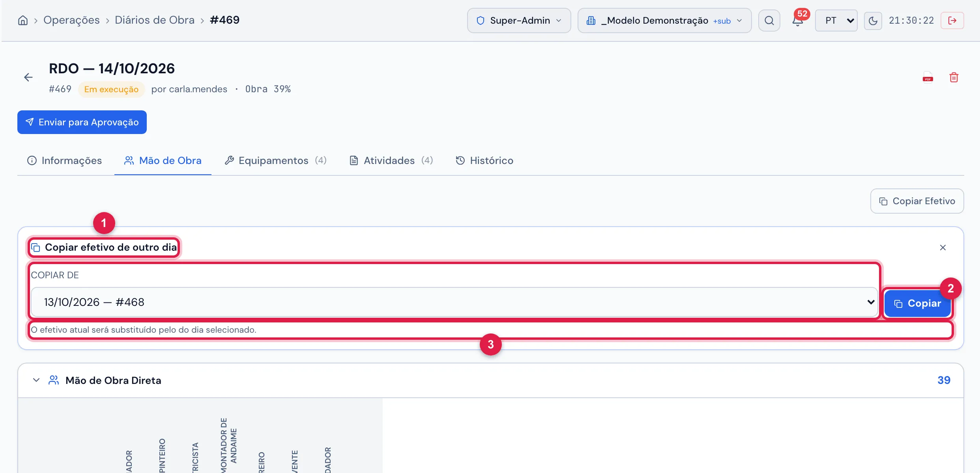
Task: Go back using the left arrow
Action: [x=28, y=77]
